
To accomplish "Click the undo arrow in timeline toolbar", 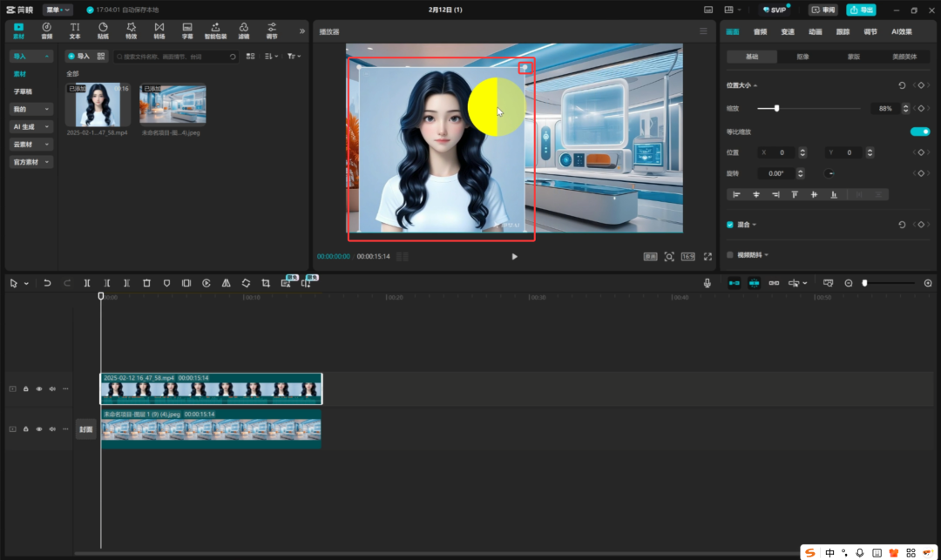I will point(47,283).
